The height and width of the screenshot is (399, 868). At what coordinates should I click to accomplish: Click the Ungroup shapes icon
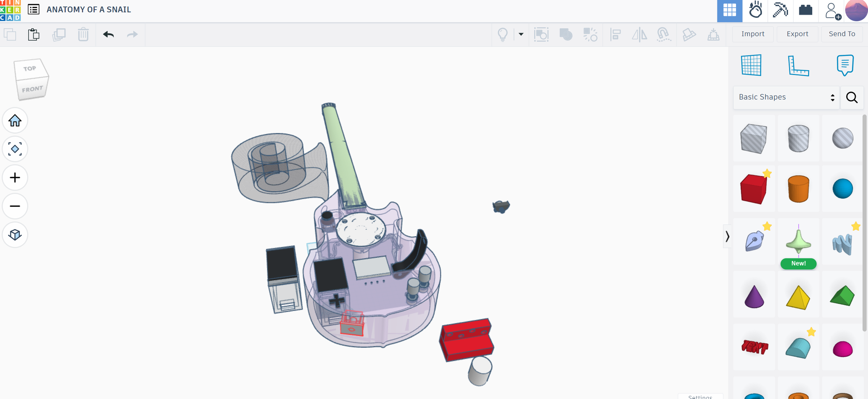coord(590,34)
